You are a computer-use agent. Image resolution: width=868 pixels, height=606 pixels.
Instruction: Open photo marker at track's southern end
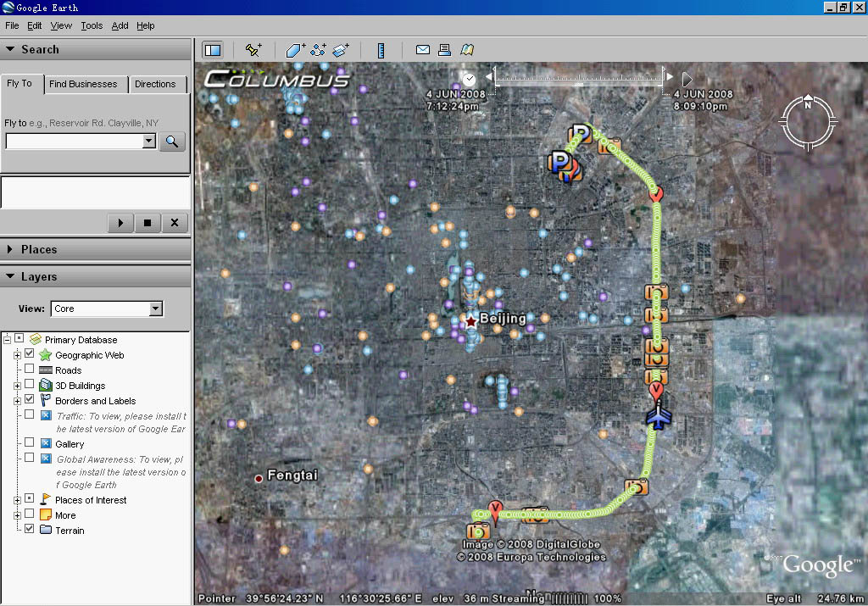[x=478, y=531]
